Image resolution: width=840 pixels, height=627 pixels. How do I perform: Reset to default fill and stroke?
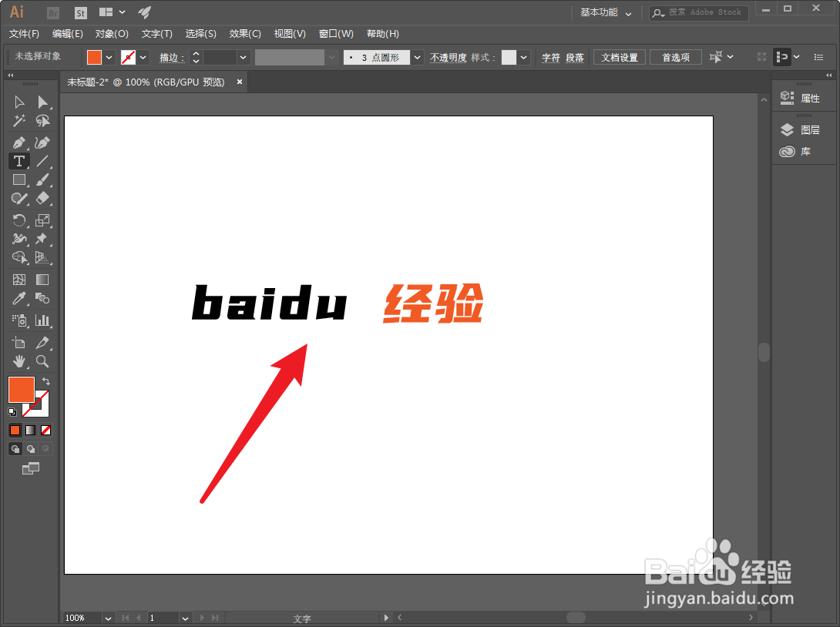12,412
